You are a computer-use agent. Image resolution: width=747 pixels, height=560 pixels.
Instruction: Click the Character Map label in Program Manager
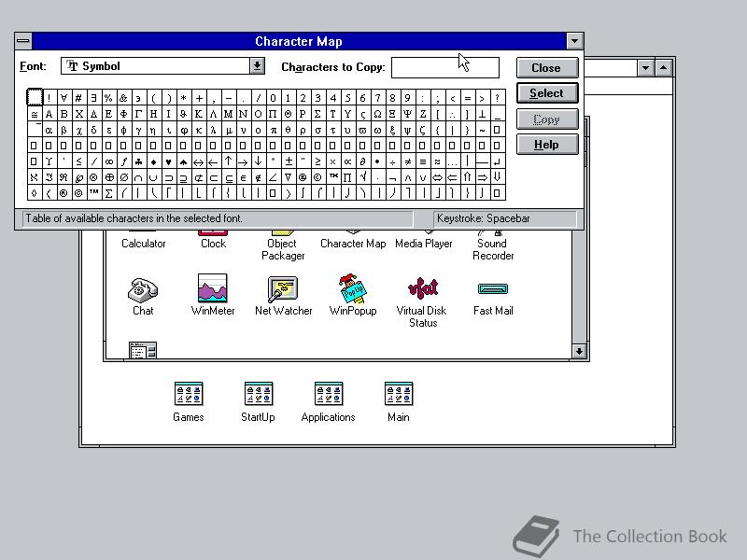(353, 244)
